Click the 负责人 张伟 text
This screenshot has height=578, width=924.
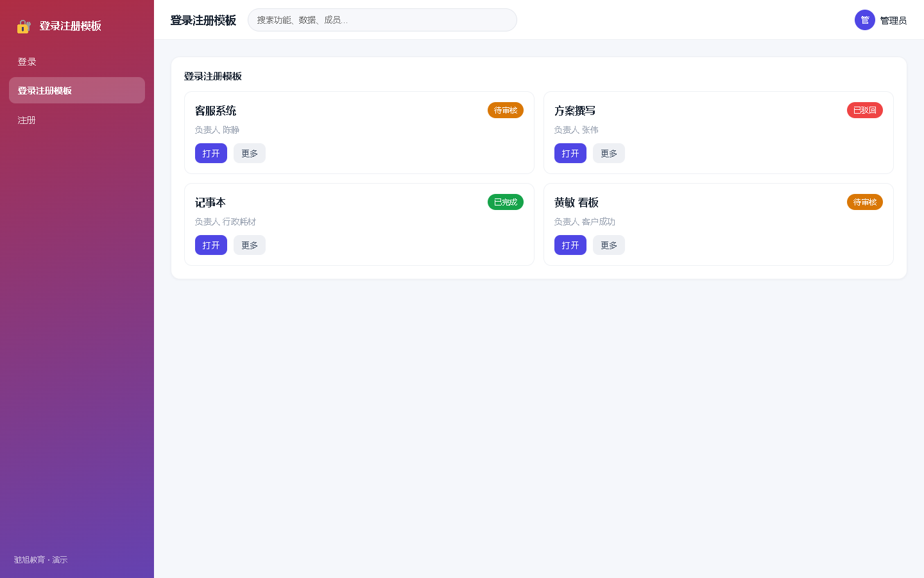click(x=576, y=130)
